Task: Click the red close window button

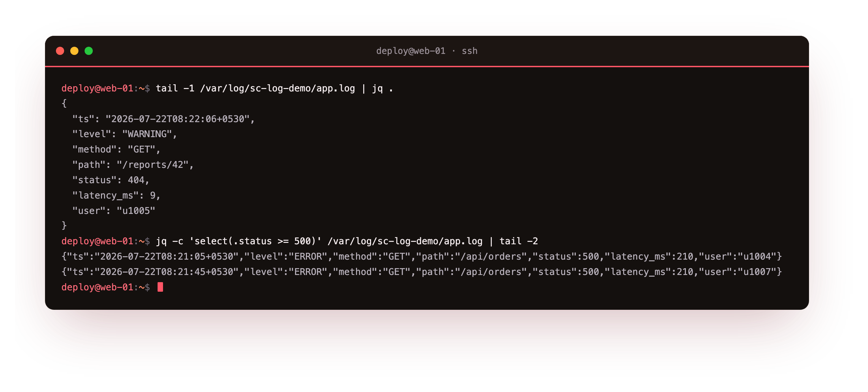Action: pyautogui.click(x=60, y=51)
